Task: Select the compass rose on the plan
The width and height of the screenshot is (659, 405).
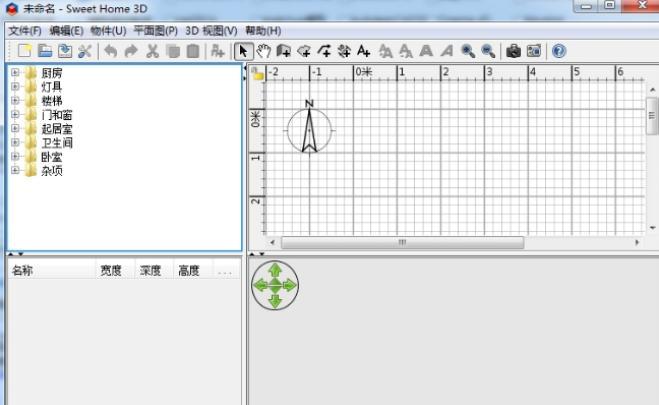Action: [309, 127]
